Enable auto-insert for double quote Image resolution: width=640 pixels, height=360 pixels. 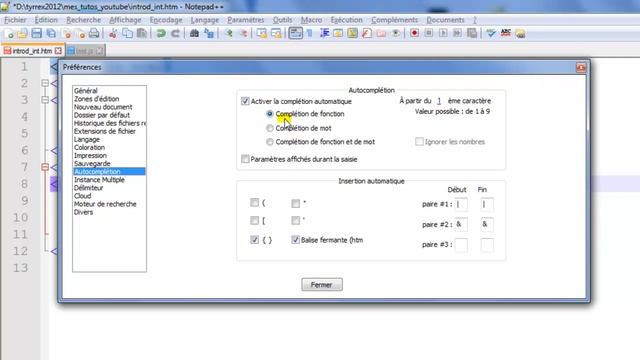[x=296, y=203]
